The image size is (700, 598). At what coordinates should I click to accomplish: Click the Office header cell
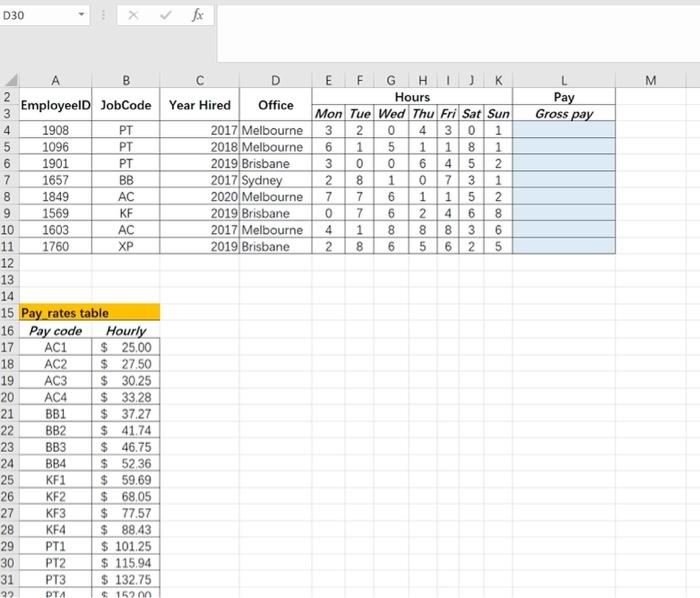tap(275, 105)
